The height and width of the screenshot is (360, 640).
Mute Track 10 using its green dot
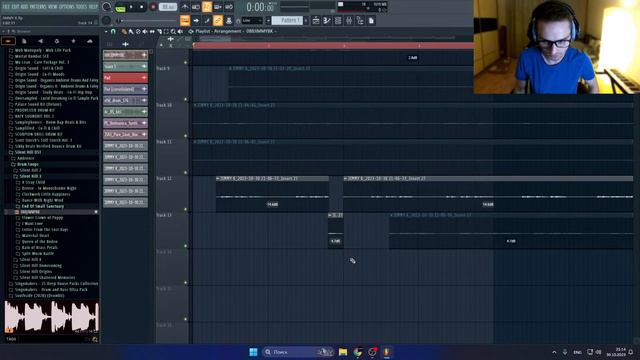tap(186, 136)
